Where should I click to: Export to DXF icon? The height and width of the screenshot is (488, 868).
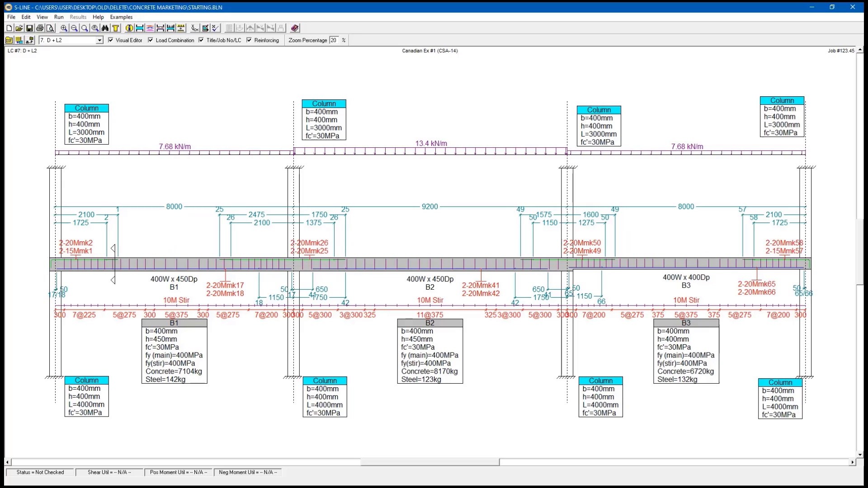9,40
